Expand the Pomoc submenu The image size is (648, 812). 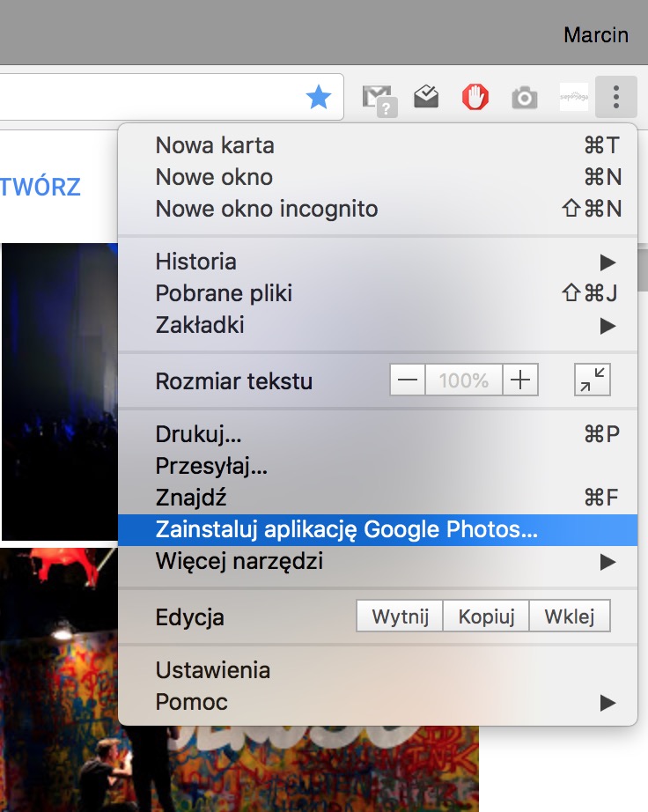click(378, 702)
